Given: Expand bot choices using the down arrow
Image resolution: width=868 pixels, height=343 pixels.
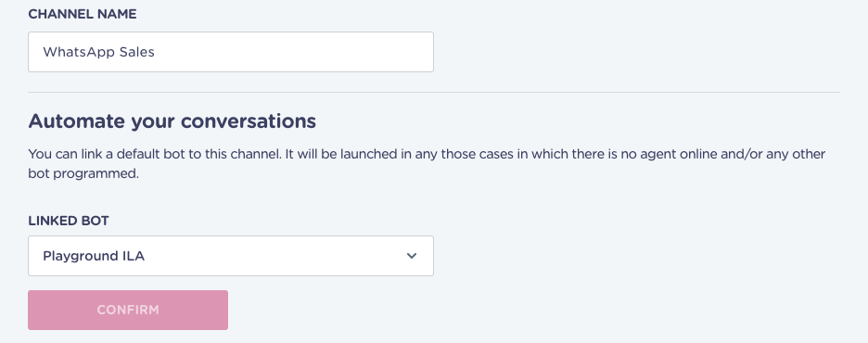Looking at the screenshot, I should click(x=412, y=256).
